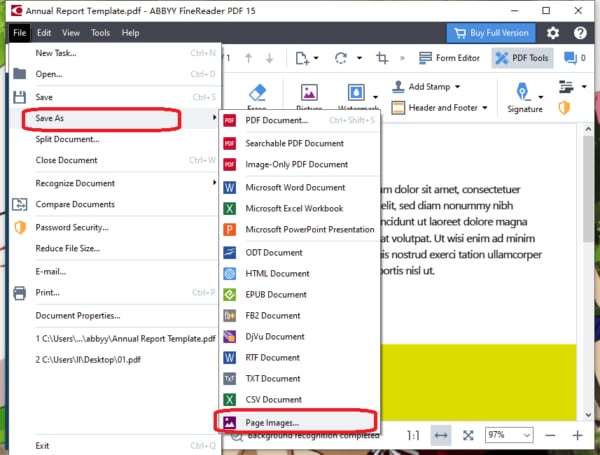Open rotate dropdown arrow
Image resolution: width=600 pixels, height=455 pixels.
point(359,58)
